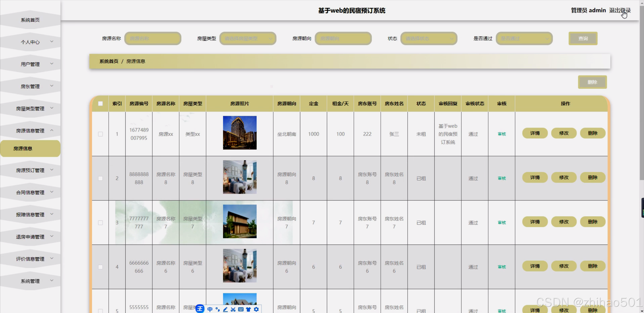Image resolution: width=644 pixels, height=313 pixels.
Task: Click the virtual keyboard icon on the IME toolbar
Action: tap(240, 309)
